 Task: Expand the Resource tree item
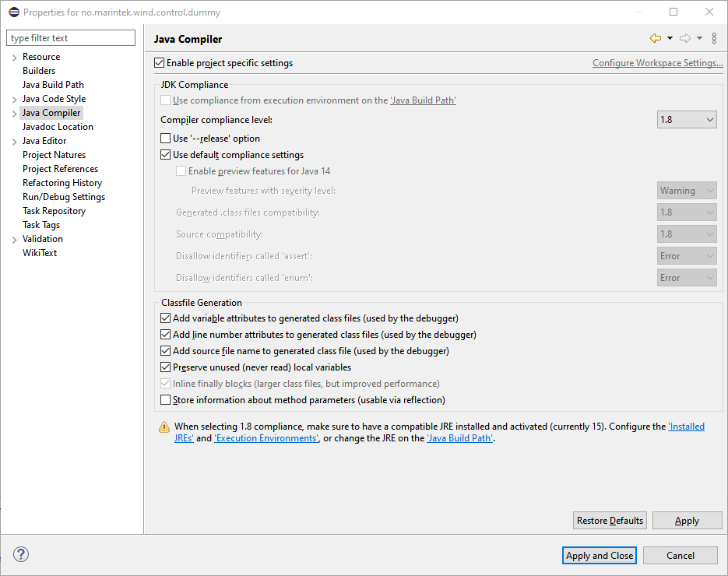(13, 56)
